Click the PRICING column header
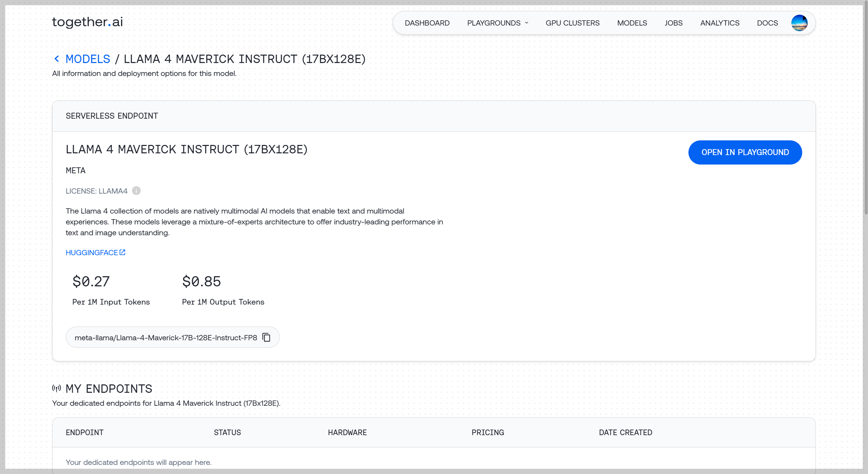Viewport: 868px width, 474px height. [488, 432]
